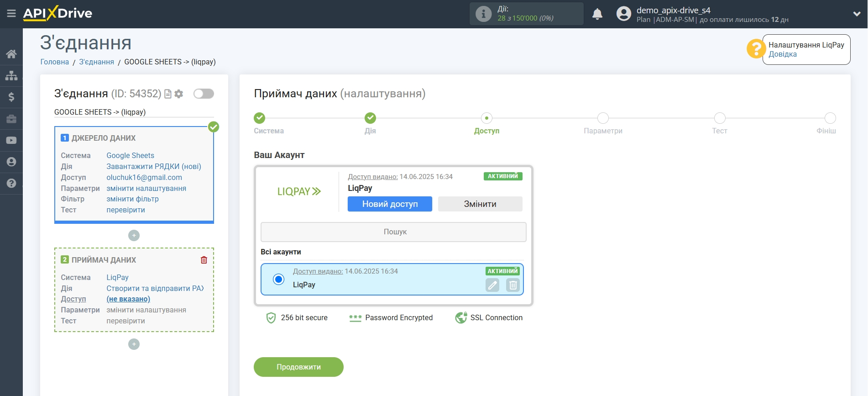Click the ПРИЙМАЧ ДАНИХ block header
The width and height of the screenshot is (868, 396).
pos(104,260)
